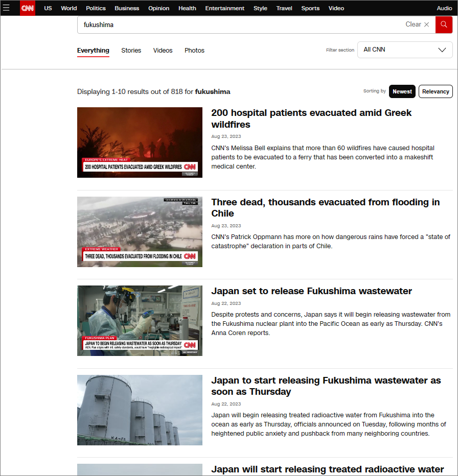Image resolution: width=458 pixels, height=476 pixels.
Task: Click the Chile summary mentioning Patrick Oppmann
Action: tap(331, 242)
